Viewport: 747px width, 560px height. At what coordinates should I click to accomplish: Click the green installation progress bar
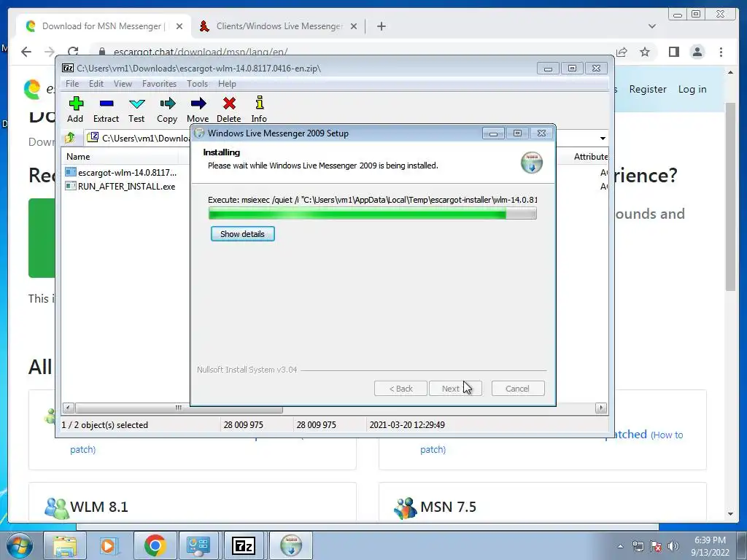tap(373, 214)
